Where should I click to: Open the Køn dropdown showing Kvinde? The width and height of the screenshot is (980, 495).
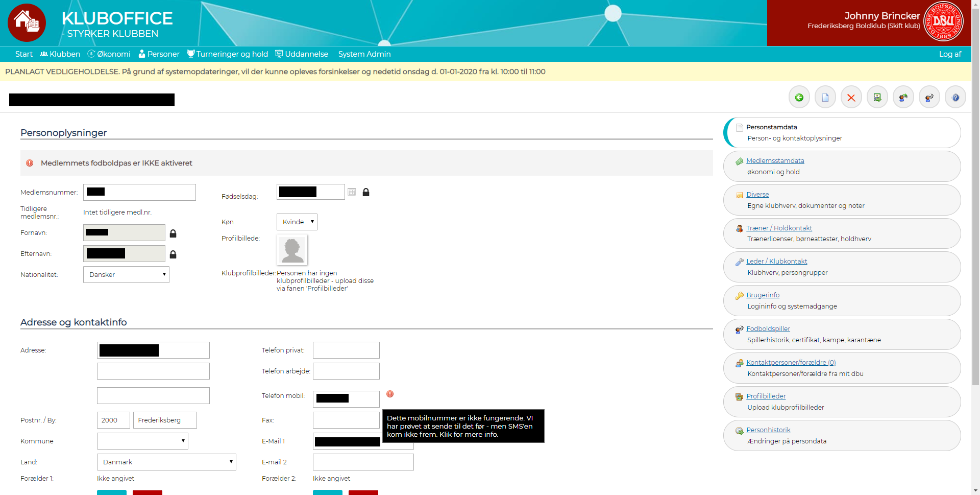pos(297,222)
